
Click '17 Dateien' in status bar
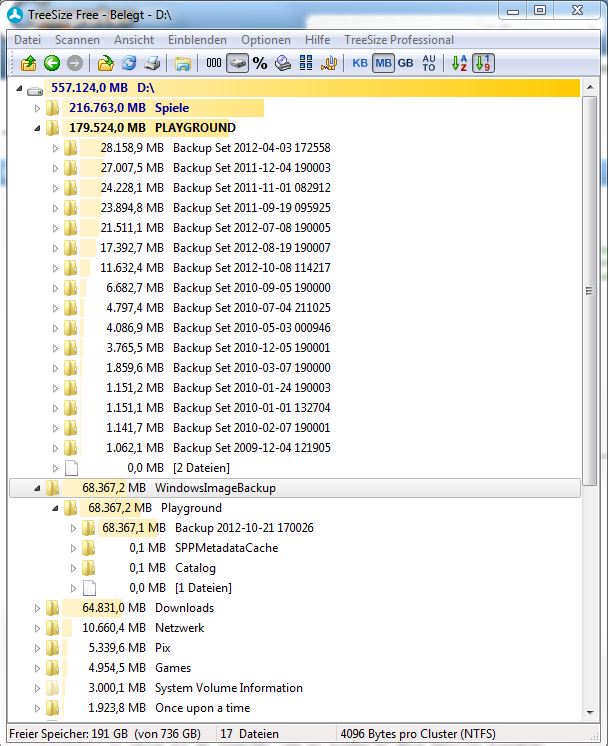coord(250,734)
